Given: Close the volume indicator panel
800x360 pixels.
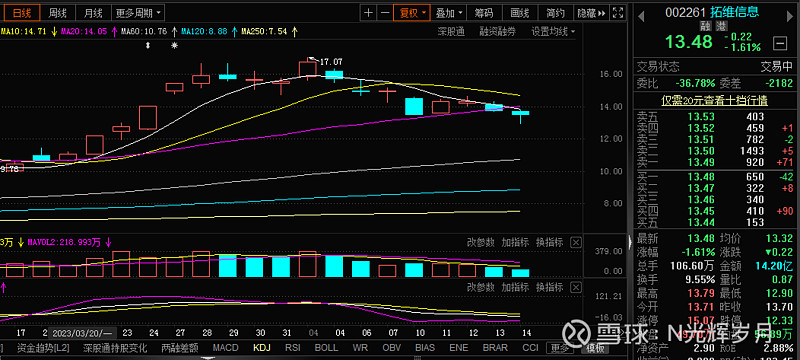Looking at the screenshot, I should (x=576, y=242).
